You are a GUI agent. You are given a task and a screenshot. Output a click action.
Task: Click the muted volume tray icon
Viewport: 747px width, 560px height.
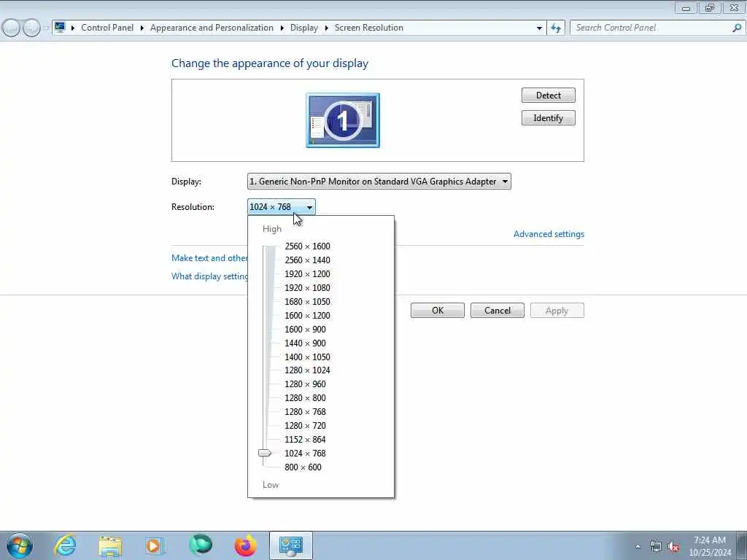point(673,547)
